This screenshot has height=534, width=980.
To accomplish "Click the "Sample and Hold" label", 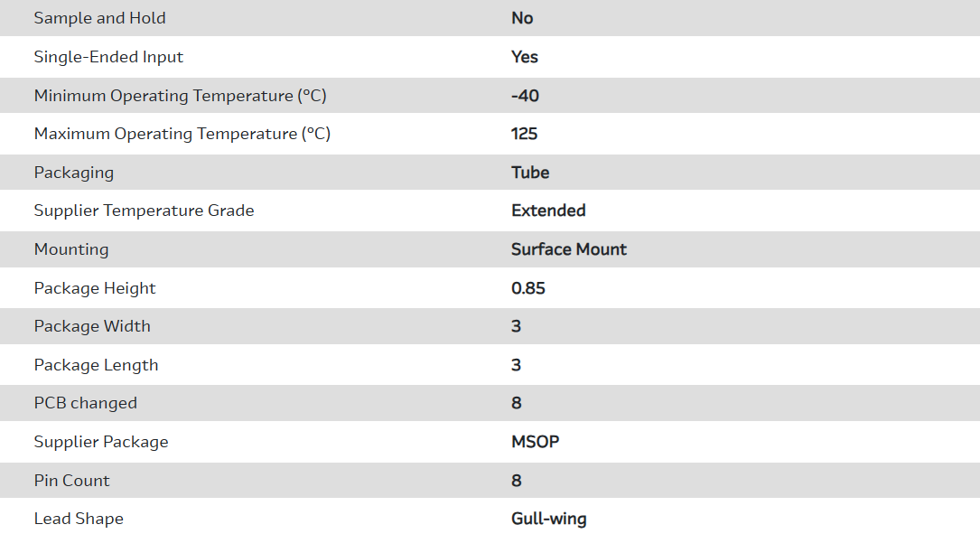I will click(99, 18).
